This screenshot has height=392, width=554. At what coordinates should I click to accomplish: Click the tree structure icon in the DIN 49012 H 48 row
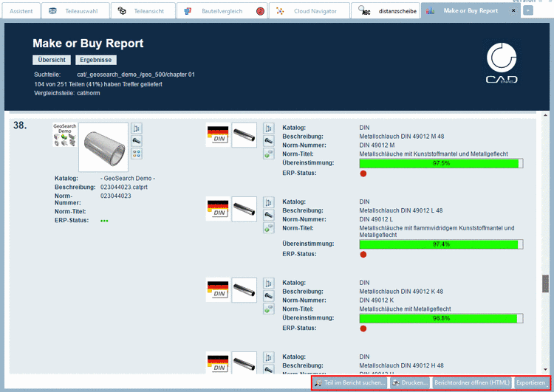pyautogui.click(x=269, y=357)
